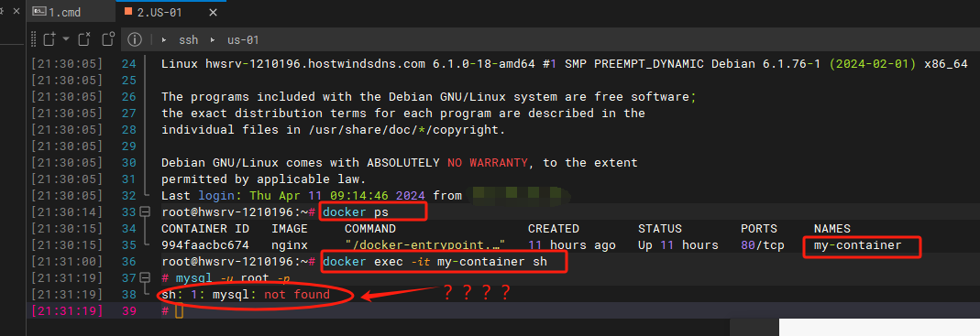Click the close session icon with the x
The height and width of the screenshot is (336, 980).
tap(84, 39)
